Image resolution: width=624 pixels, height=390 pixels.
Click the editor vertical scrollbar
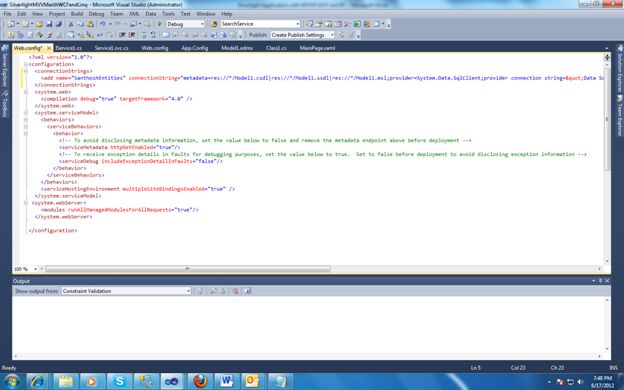607,119
